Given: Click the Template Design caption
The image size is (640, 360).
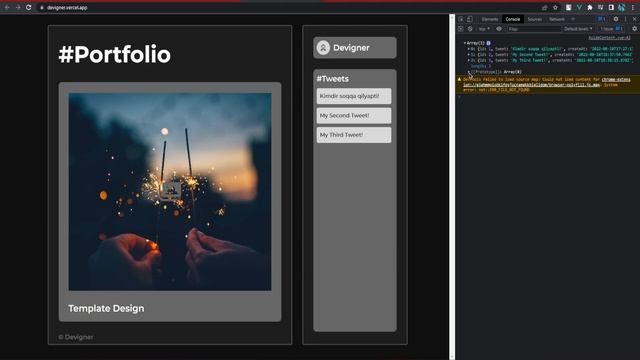Looking at the screenshot, I should click(106, 309).
